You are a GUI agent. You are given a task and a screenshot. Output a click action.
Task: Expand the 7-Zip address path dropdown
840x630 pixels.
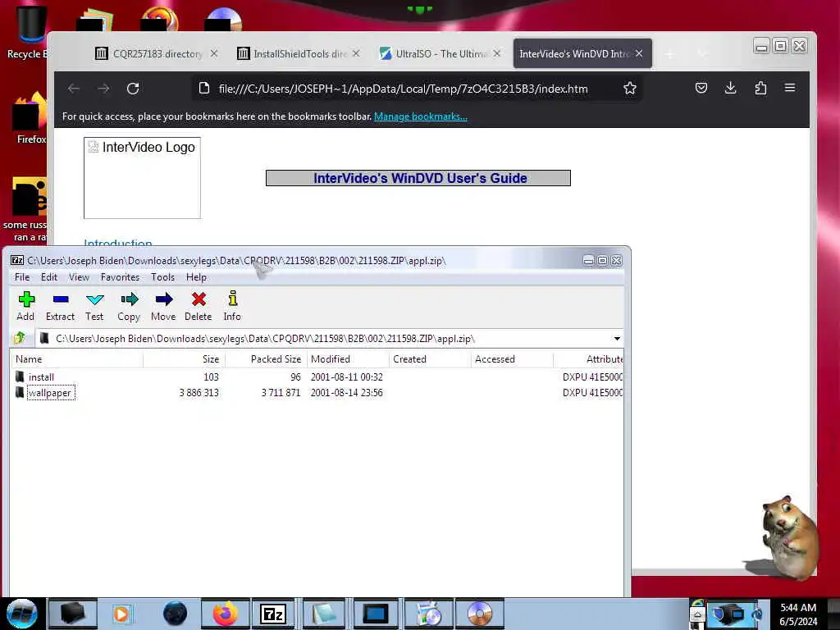(617, 339)
